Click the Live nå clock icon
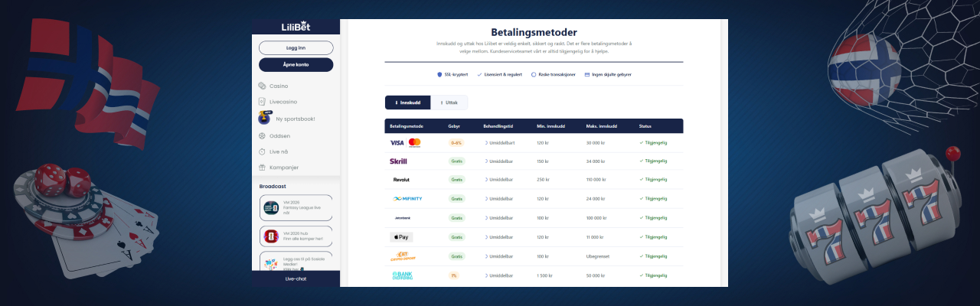The image size is (980, 306). point(262,151)
